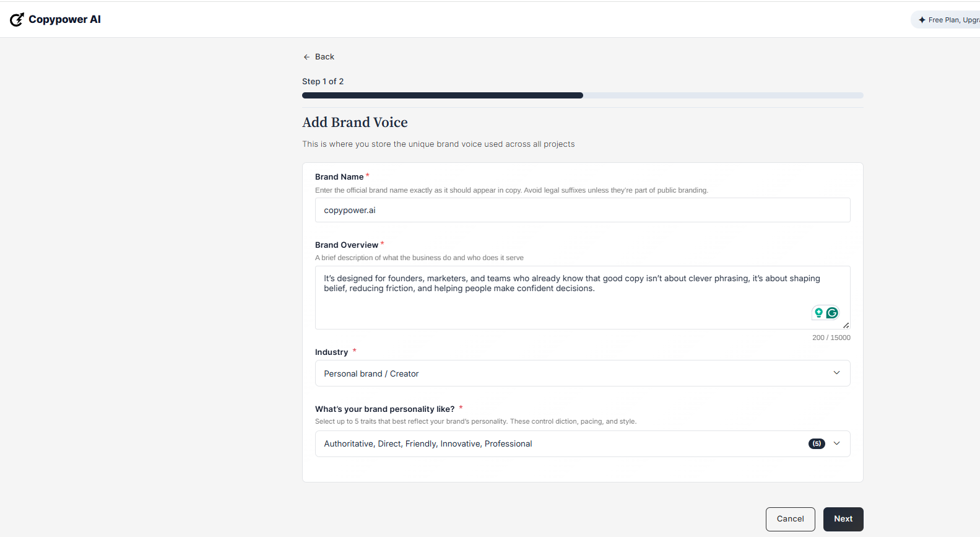Click the Copypower AI brand name

64,20
